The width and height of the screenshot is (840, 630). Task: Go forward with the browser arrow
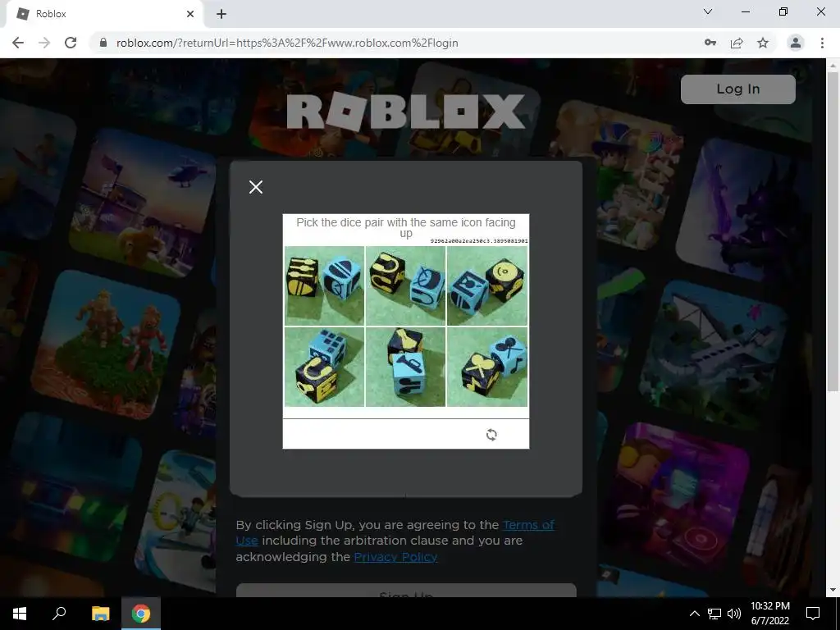pyautogui.click(x=44, y=43)
